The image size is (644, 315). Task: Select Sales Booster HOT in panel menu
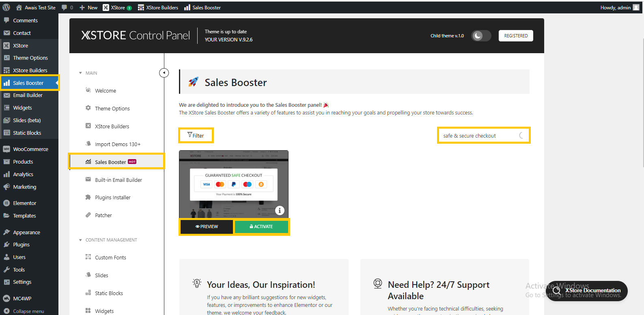pyautogui.click(x=116, y=162)
